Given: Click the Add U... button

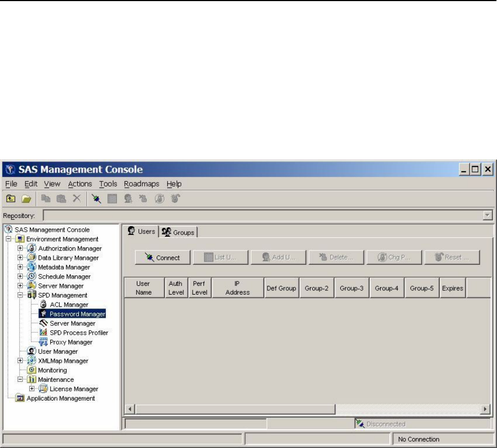Looking at the screenshot, I should click(x=279, y=258).
